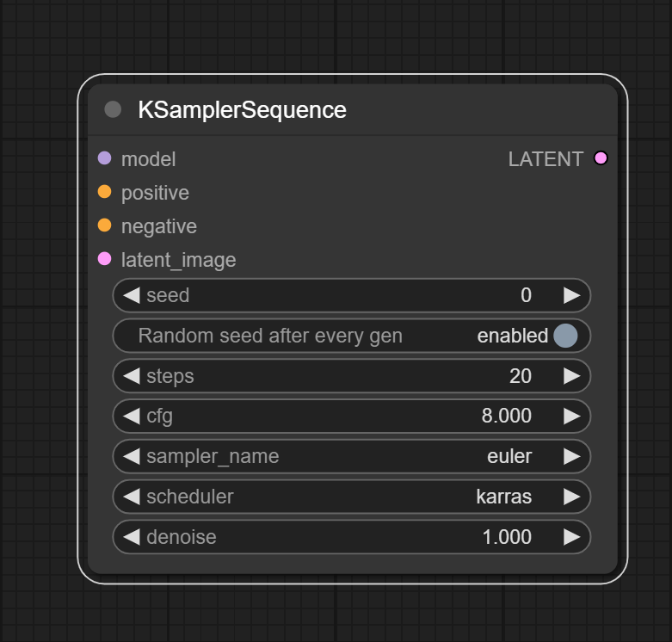
Task: Decrease cfg value with left arrow
Action: coord(132,417)
